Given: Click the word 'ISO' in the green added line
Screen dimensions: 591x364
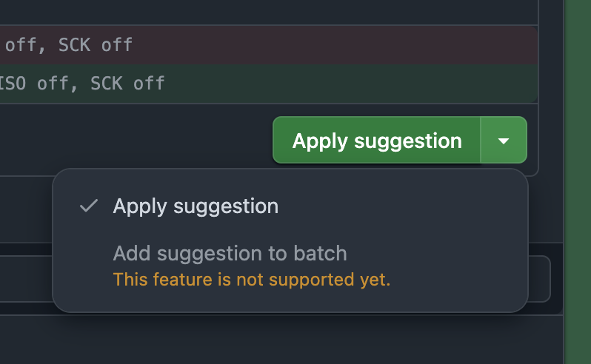Looking at the screenshot, I should [13, 83].
